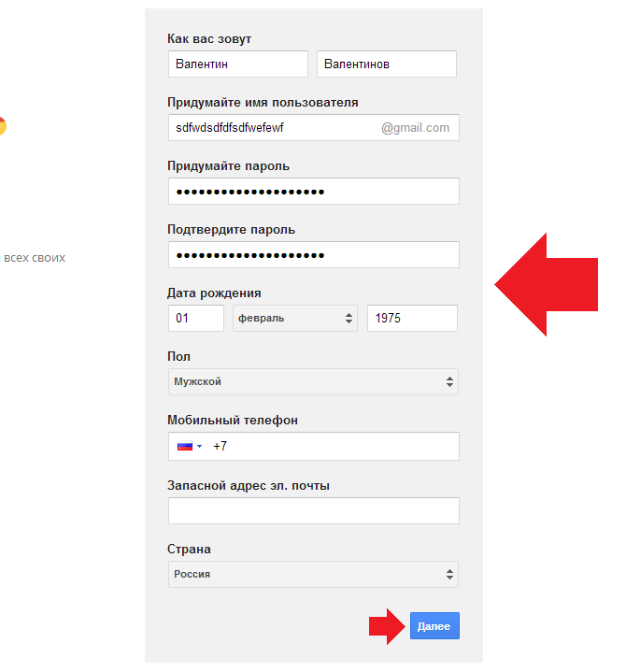Expand the gender dropdown showing Мужской
626x672 pixels.
[x=313, y=381]
